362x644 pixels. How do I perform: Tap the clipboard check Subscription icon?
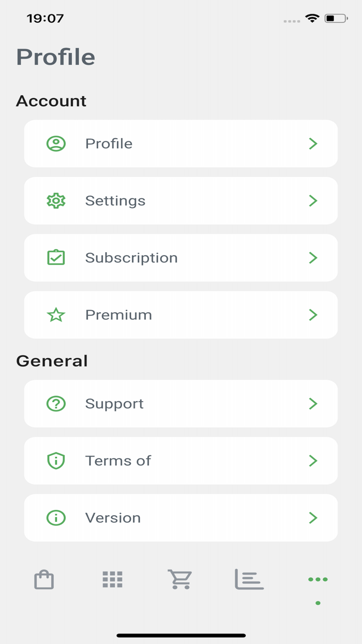click(56, 257)
